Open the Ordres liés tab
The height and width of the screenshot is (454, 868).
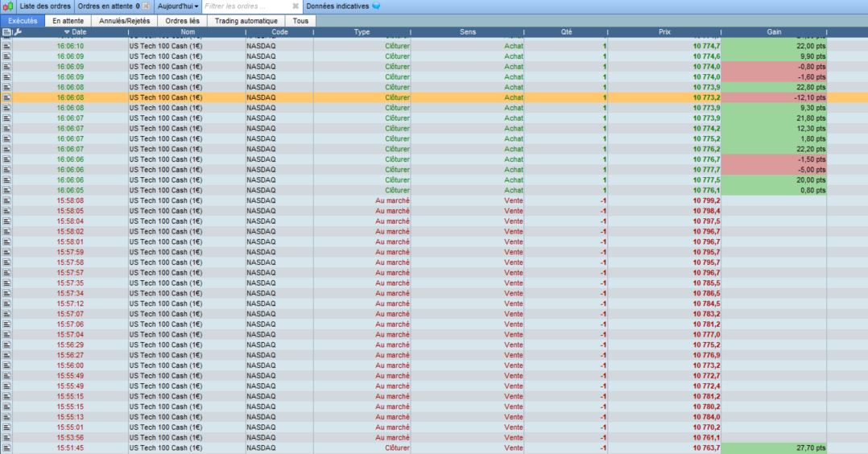[182, 21]
